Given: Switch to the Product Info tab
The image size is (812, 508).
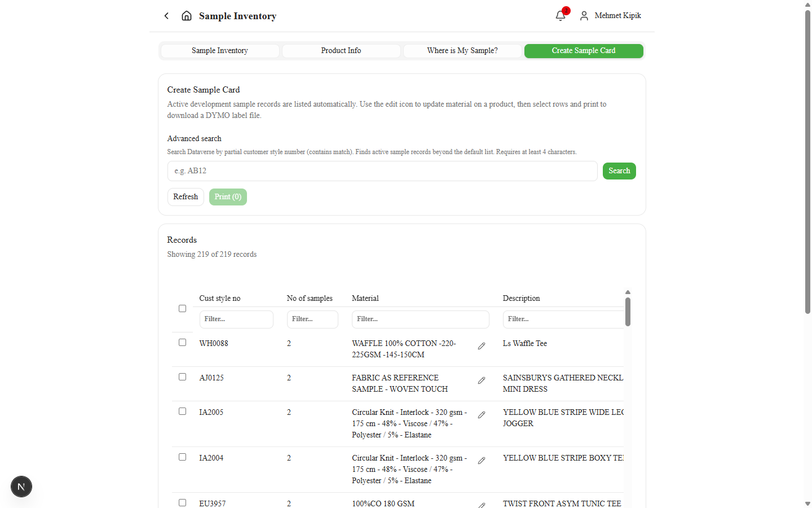Looking at the screenshot, I should coord(341,51).
